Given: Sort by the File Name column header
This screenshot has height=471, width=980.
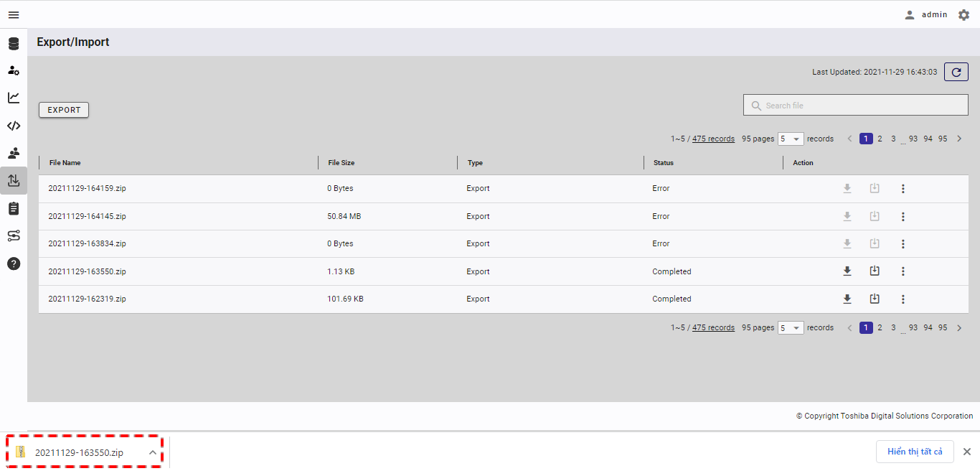Looking at the screenshot, I should coord(65,163).
